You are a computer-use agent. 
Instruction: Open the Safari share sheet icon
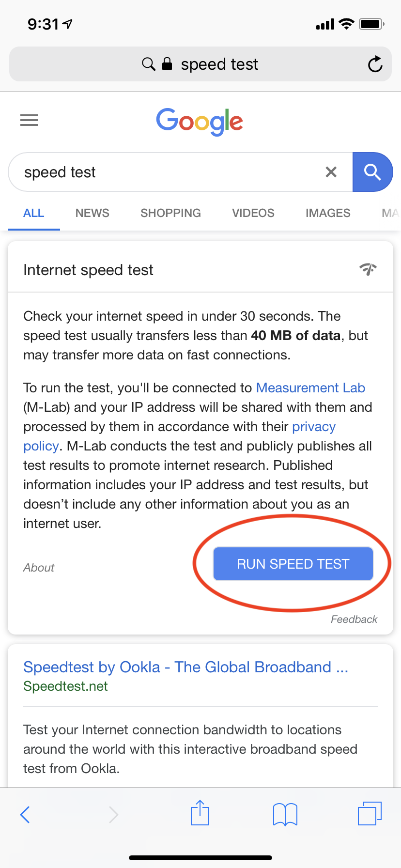[x=200, y=812]
